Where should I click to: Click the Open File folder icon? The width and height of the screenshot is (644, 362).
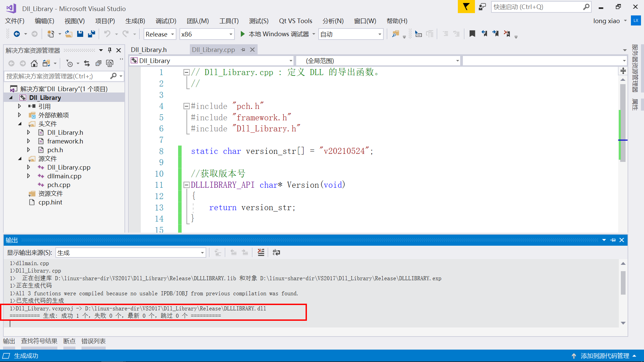tap(69, 34)
